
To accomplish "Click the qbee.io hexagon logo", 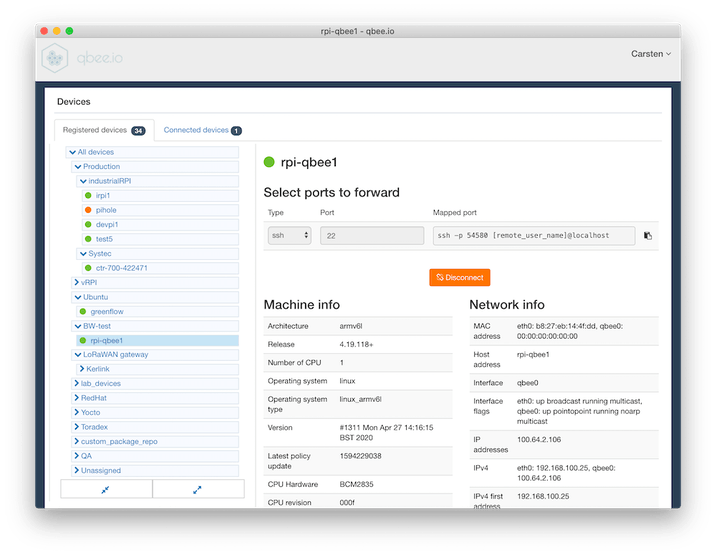I will tap(58, 59).
